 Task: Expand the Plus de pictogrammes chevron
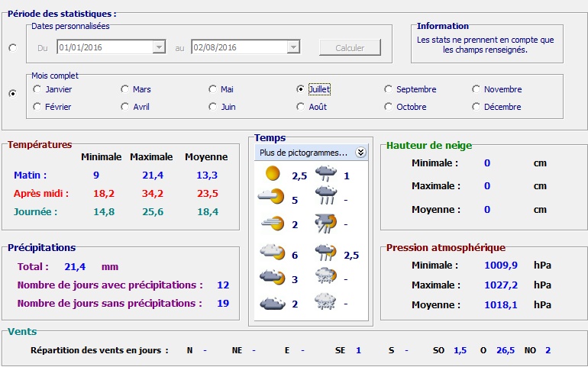[x=360, y=152]
